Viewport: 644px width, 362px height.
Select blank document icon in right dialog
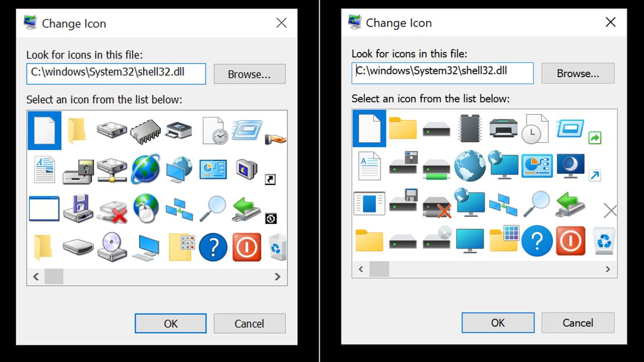coord(369,129)
